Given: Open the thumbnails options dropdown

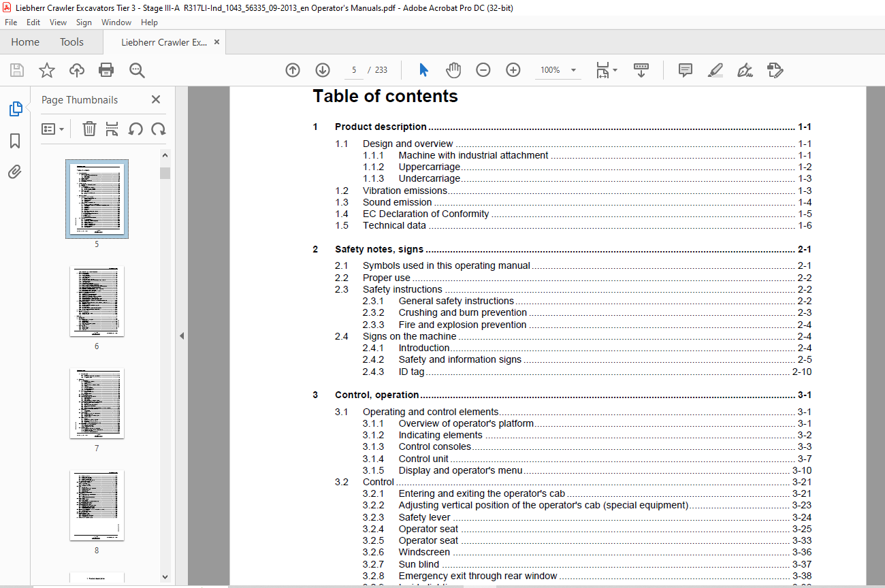Looking at the screenshot, I should 52,129.
